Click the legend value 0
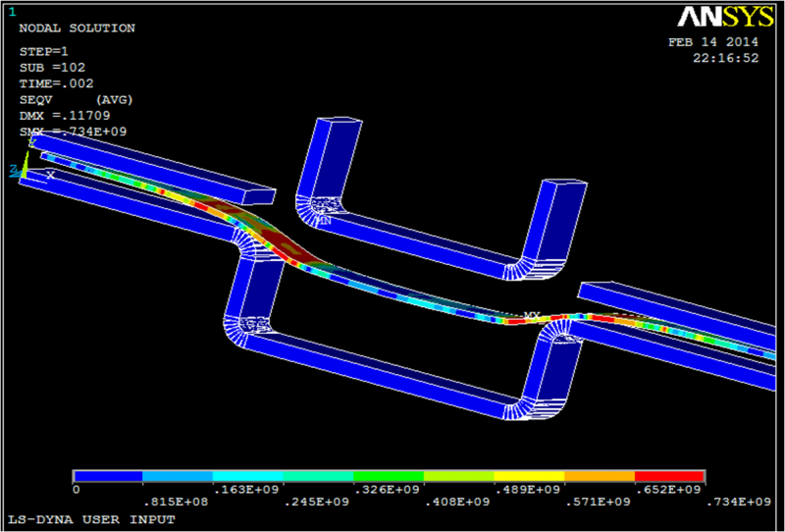Image resolution: width=785 pixels, height=532 pixels. coord(77,490)
